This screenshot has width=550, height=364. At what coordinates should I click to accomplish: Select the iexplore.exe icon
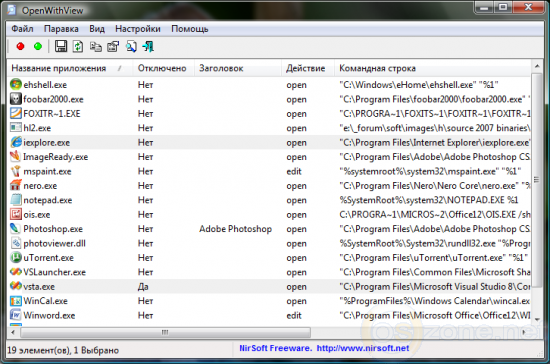(x=15, y=142)
